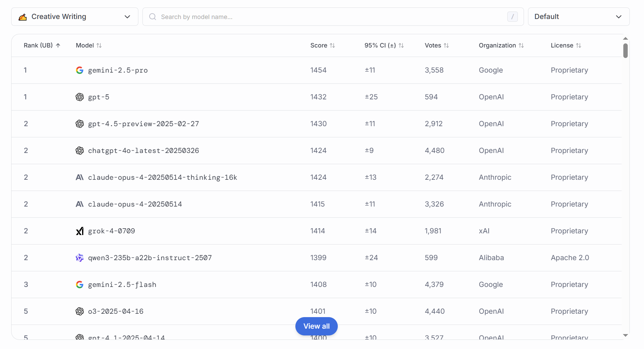Click the sort arrows next to License
The height and width of the screenshot is (349, 644).
pyautogui.click(x=579, y=45)
